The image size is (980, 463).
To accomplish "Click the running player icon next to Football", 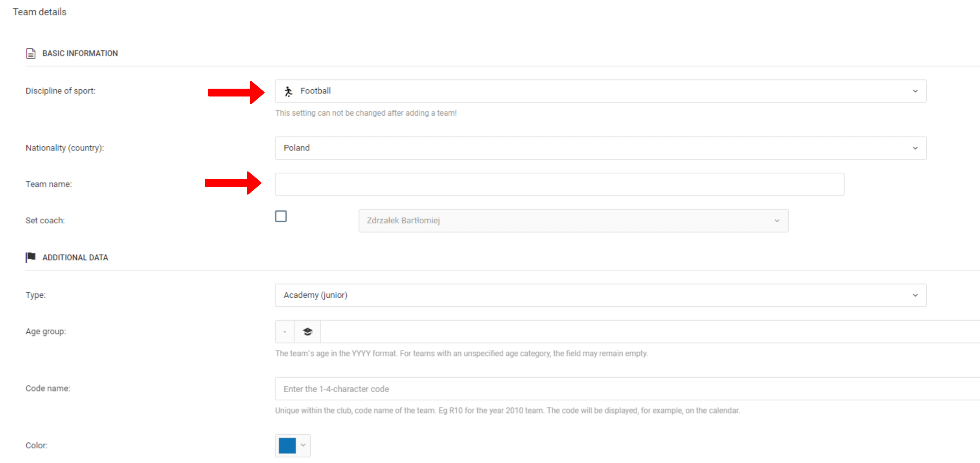I will (x=288, y=91).
